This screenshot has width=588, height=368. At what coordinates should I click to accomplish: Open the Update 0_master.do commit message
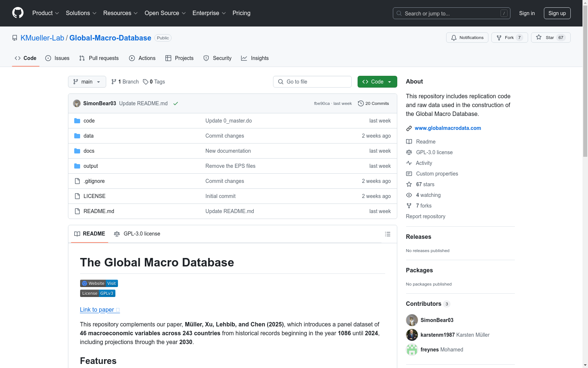[x=229, y=121]
